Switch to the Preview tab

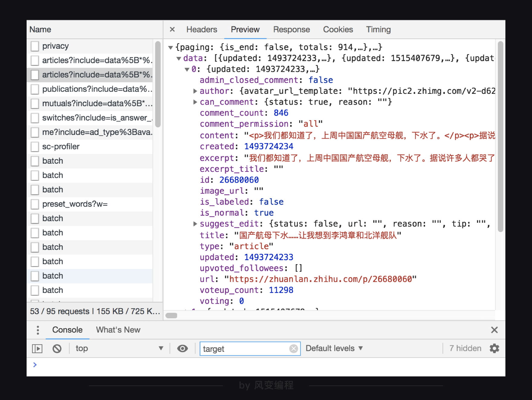click(245, 29)
